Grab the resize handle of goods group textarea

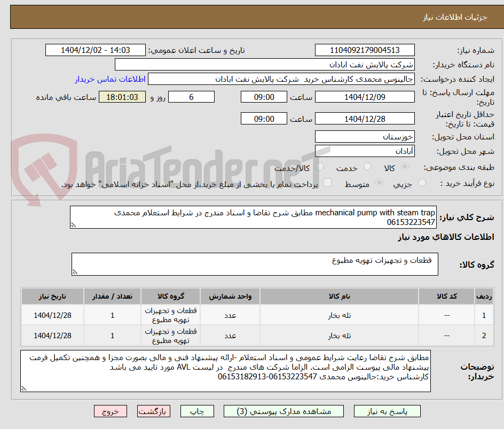pos(75,272)
